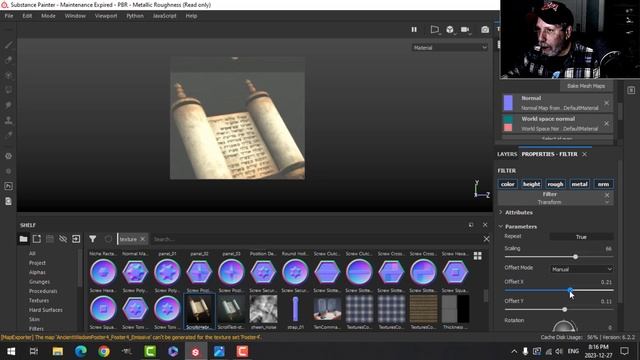Toggle the color channel button
The width and height of the screenshot is (640, 360).
508,184
